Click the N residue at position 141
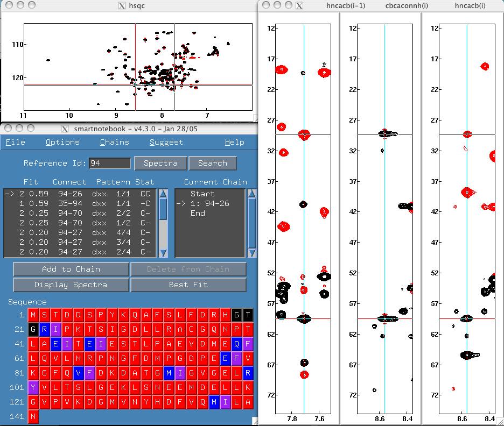The image size is (504, 426). pos(33,416)
